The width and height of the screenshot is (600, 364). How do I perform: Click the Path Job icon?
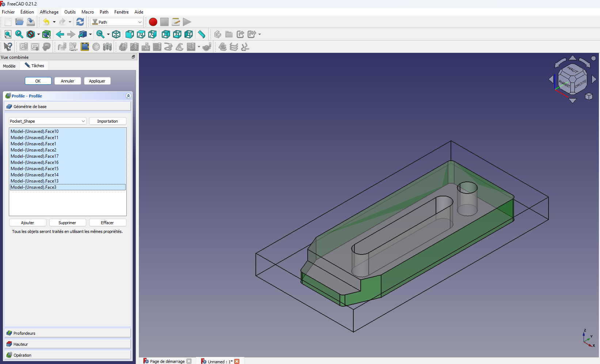coord(24,47)
